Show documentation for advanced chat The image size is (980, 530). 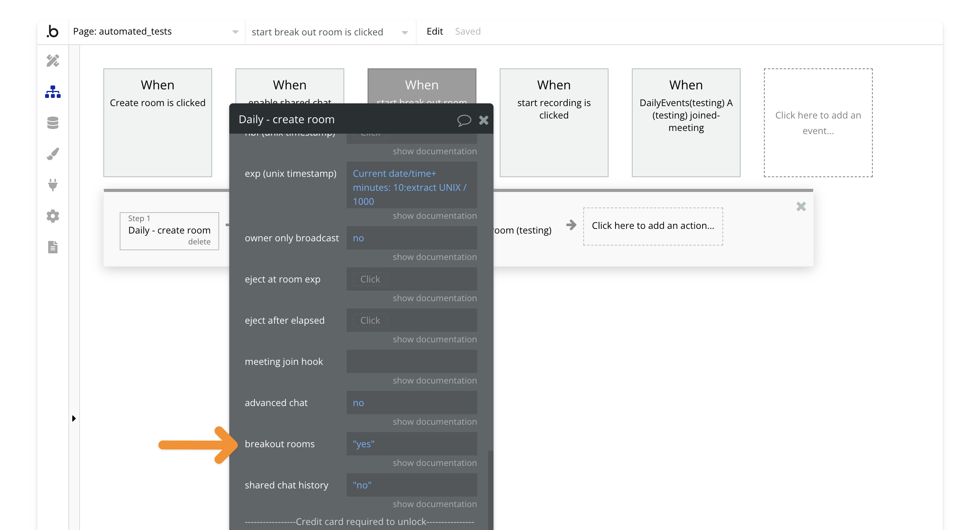(434, 422)
